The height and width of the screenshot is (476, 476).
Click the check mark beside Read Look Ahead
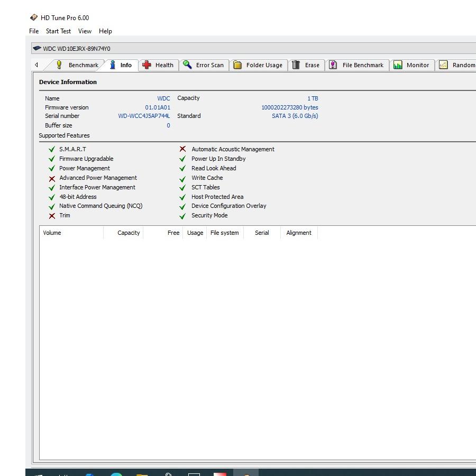(x=182, y=168)
